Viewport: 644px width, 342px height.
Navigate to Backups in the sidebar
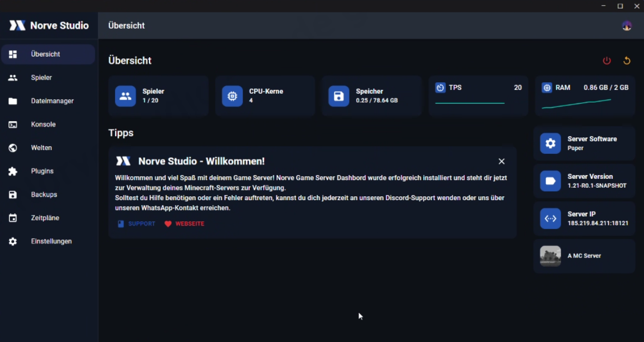44,195
